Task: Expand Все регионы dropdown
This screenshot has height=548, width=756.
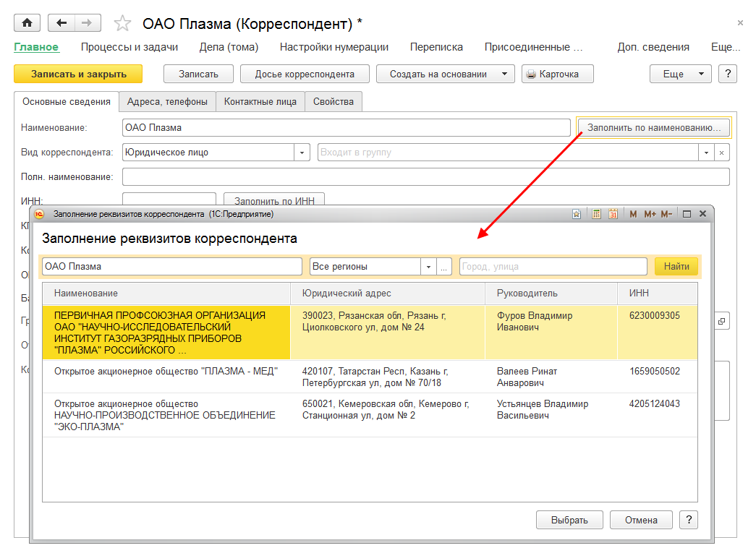Action: click(428, 267)
